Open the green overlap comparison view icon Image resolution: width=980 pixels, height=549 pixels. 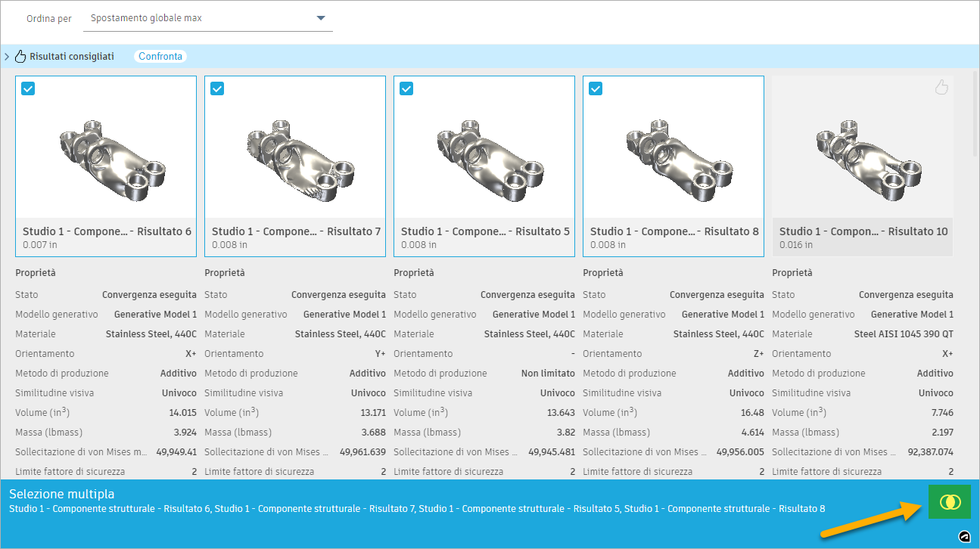(x=949, y=501)
